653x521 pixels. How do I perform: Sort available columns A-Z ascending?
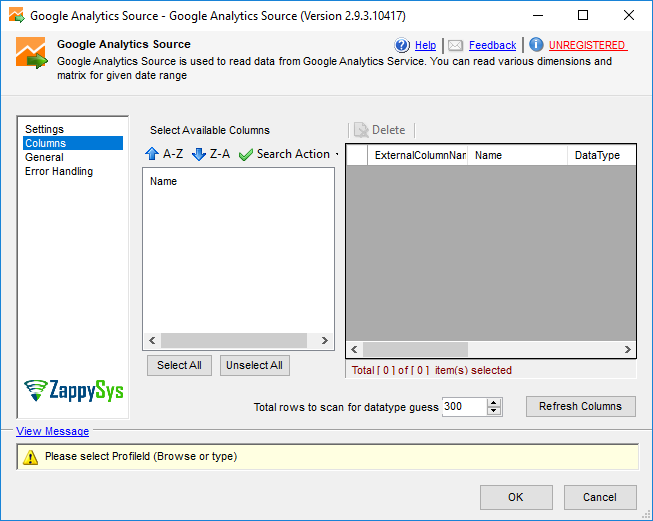pyautogui.click(x=164, y=154)
